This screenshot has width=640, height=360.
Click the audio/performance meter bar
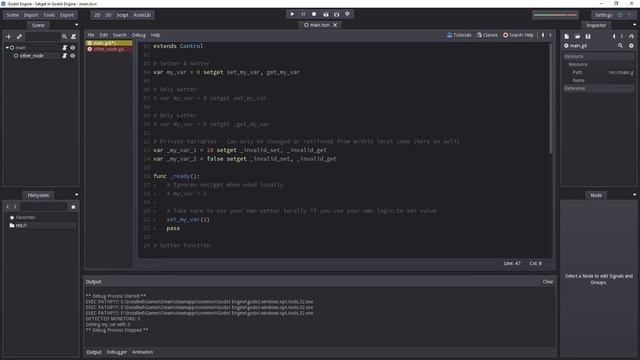tap(555, 15)
